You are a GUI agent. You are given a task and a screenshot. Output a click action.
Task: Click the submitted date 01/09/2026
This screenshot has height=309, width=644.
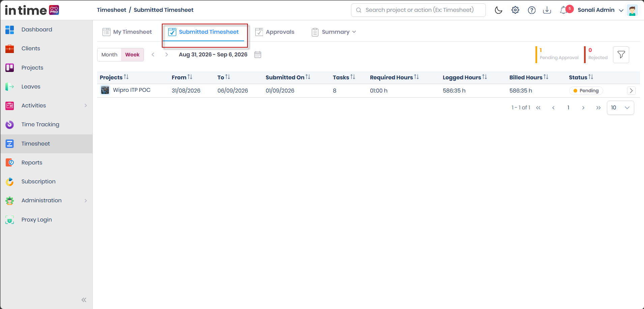280,91
